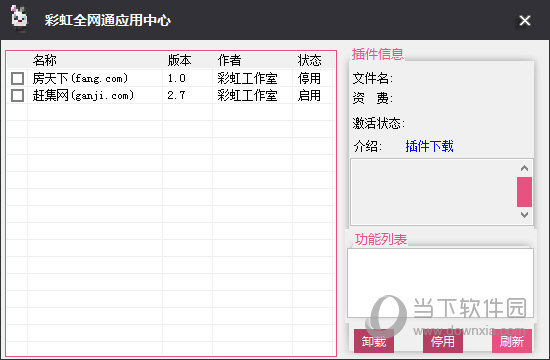Image resolution: width=550 pixels, height=360 pixels.
Task: Click 彩虹工作室 author in 赶集网 row
Action: [x=247, y=95]
